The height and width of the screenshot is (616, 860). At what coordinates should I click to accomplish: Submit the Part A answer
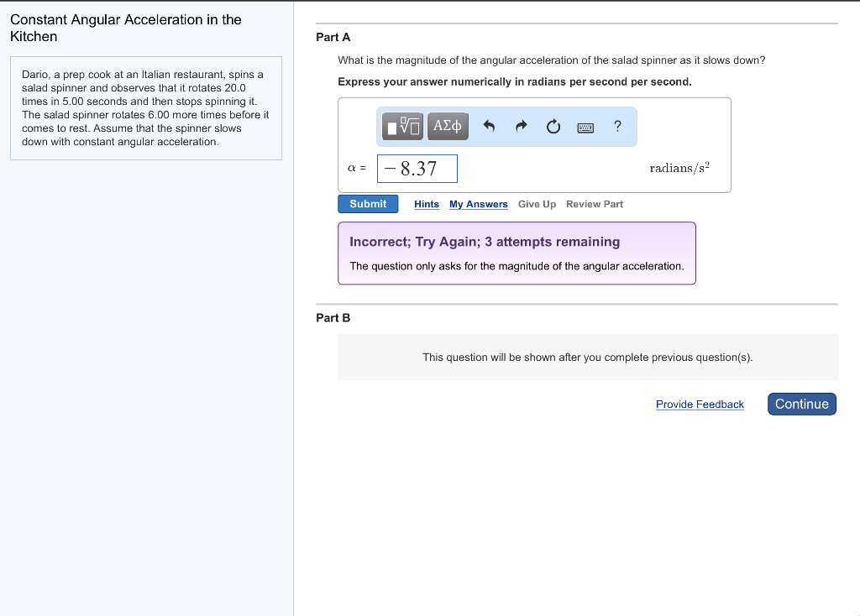(x=368, y=204)
